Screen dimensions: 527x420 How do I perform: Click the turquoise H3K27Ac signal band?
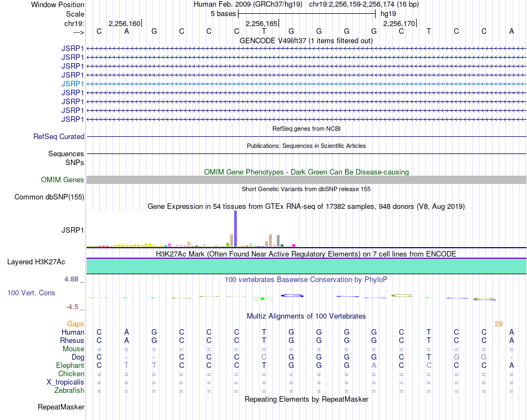pyautogui.click(x=306, y=266)
